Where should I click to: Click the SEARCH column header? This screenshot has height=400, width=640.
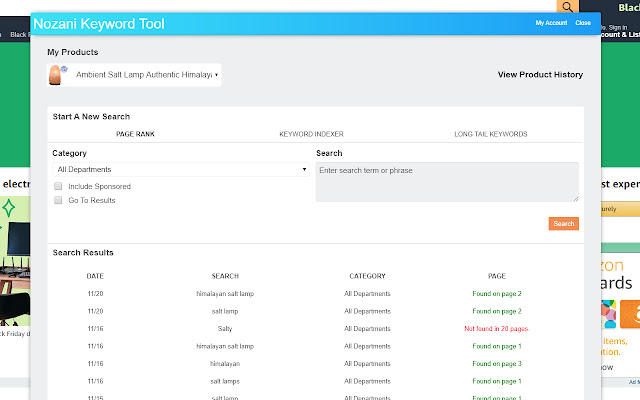tap(225, 276)
